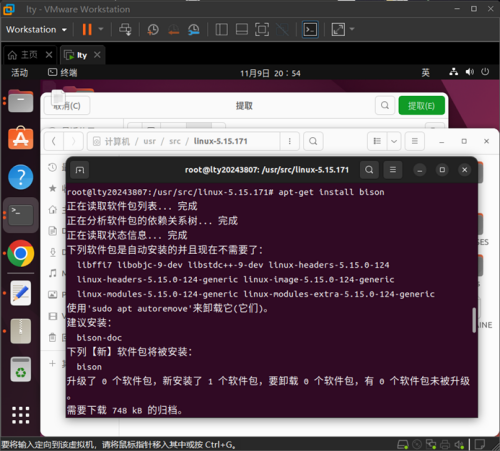Expand the view options dropdown in Files
This screenshot has width=500, height=451.
tap(394, 141)
